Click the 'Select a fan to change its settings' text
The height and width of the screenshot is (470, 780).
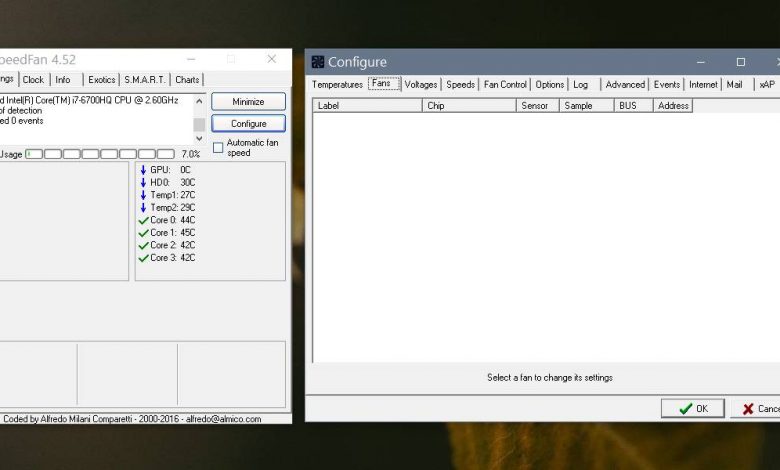[x=550, y=377]
